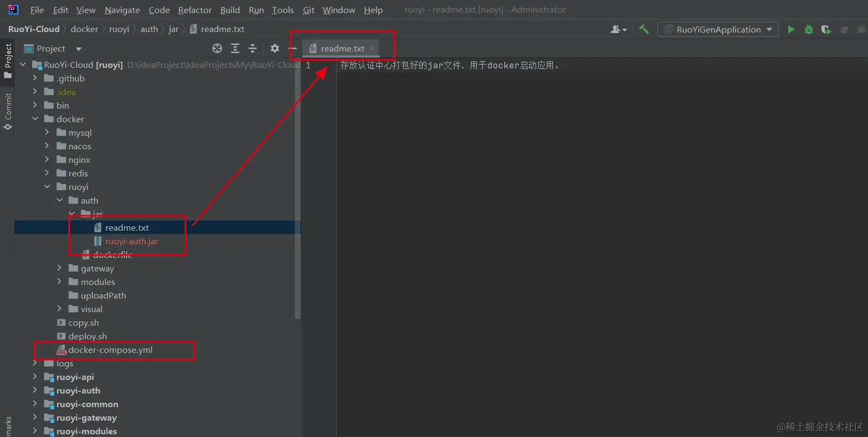Collapse the ruoyi folder under docker
The height and width of the screenshot is (437, 868).
point(47,187)
